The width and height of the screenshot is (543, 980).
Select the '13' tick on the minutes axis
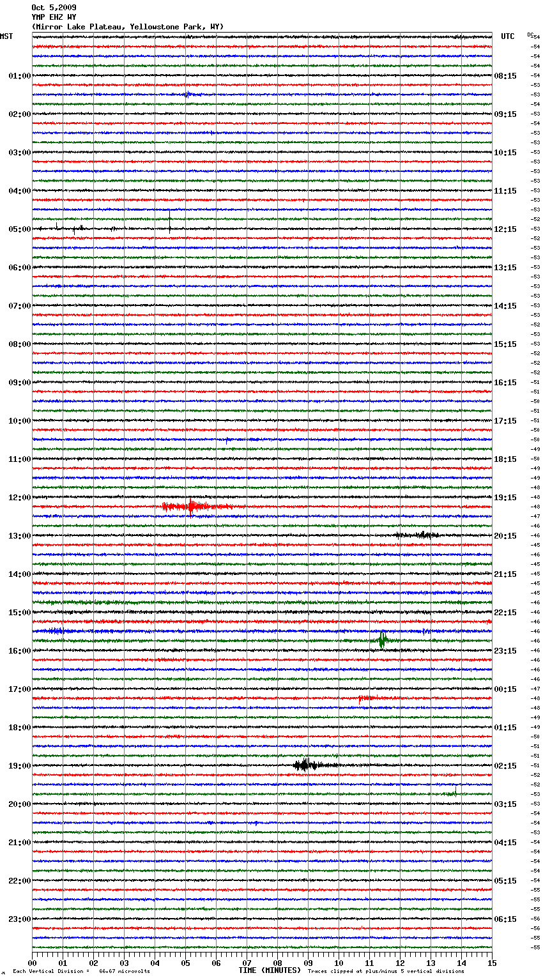click(x=431, y=963)
